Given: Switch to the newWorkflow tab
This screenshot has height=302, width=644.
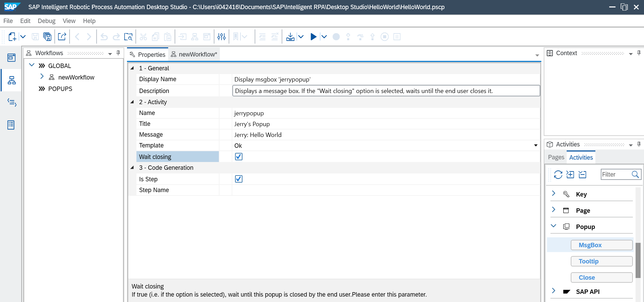Looking at the screenshot, I should click(x=195, y=54).
